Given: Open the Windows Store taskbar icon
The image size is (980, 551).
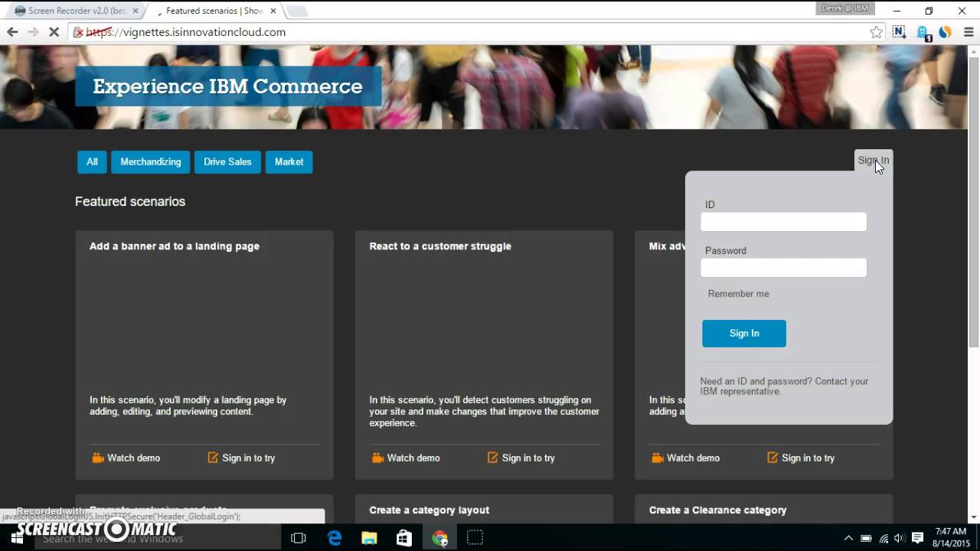Looking at the screenshot, I should [404, 538].
